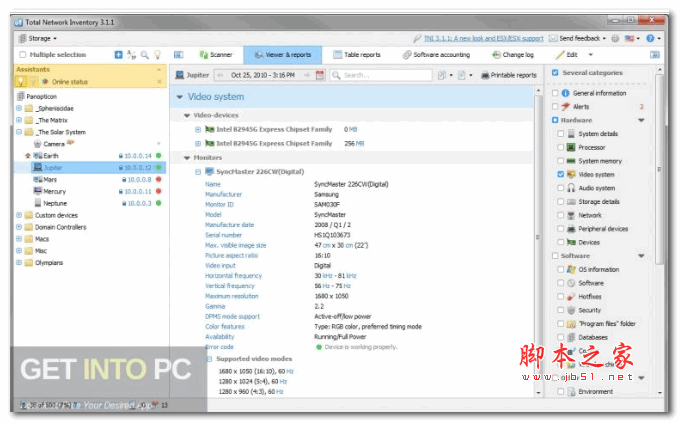Check the General information category
The width and height of the screenshot is (680, 423).
coord(555,93)
